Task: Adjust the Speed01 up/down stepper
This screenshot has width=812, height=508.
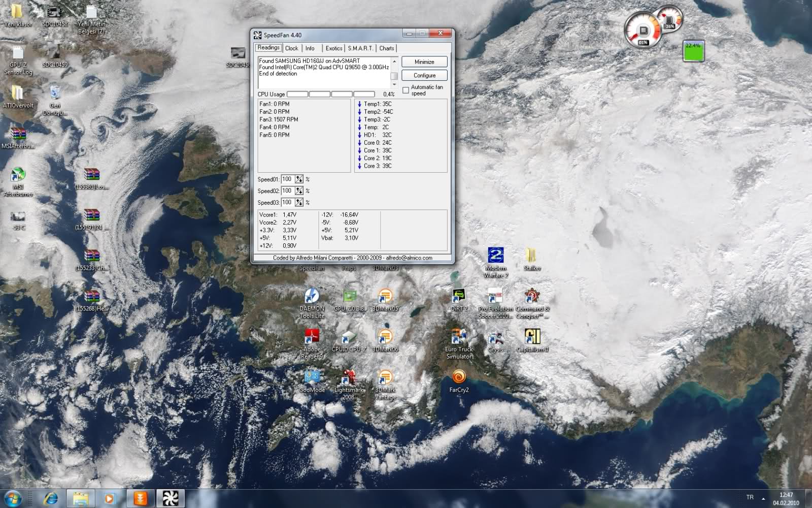Action: point(299,179)
